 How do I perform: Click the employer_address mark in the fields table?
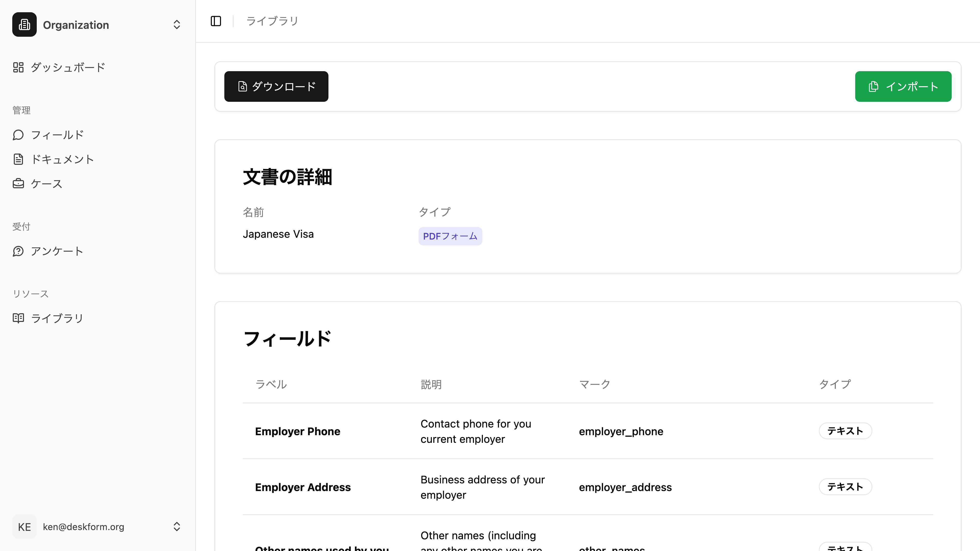[625, 487]
